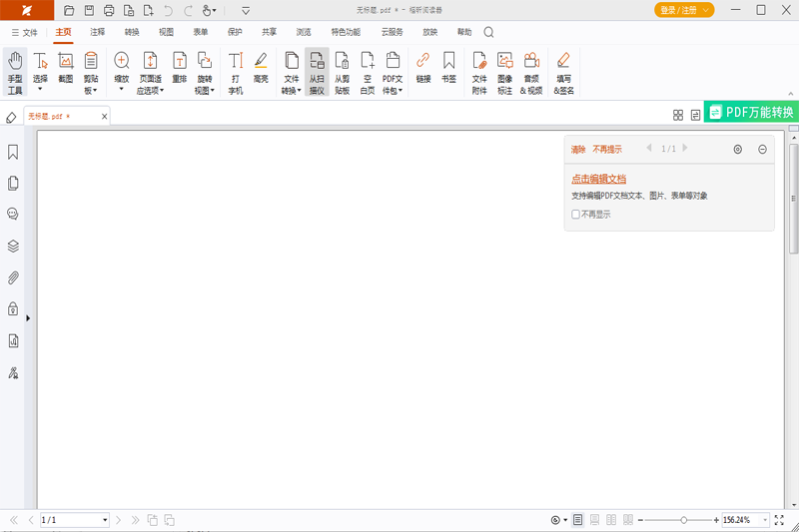Viewport: 799px width, 532px height.
Task: Click the PDF万能转换 button
Action: pyautogui.click(x=751, y=113)
